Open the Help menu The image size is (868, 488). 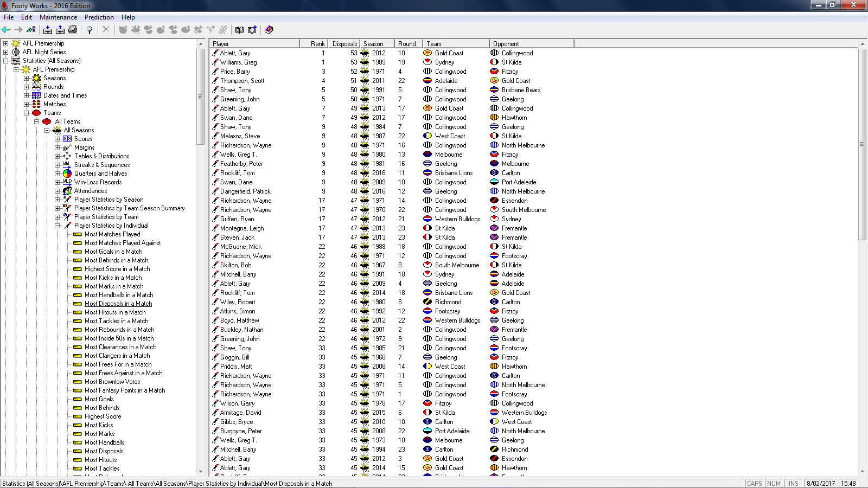click(x=128, y=17)
